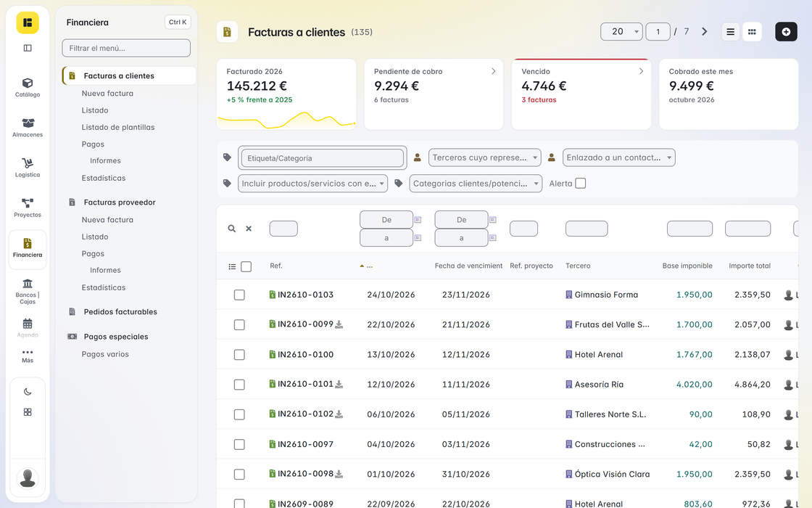Open the Almacenes module

[28, 128]
